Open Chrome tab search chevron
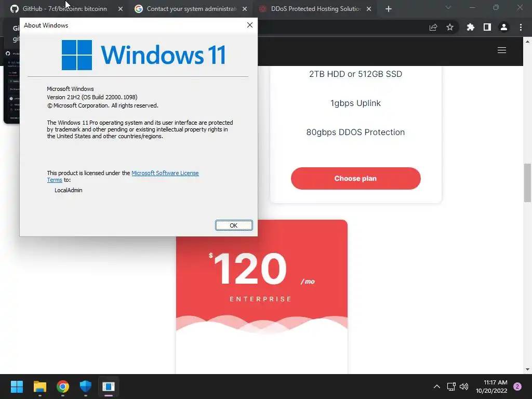532x399 pixels. click(448, 7)
